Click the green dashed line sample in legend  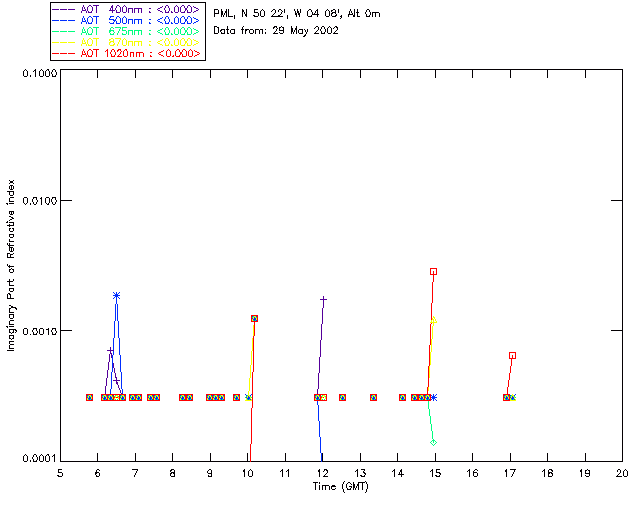(64, 31)
